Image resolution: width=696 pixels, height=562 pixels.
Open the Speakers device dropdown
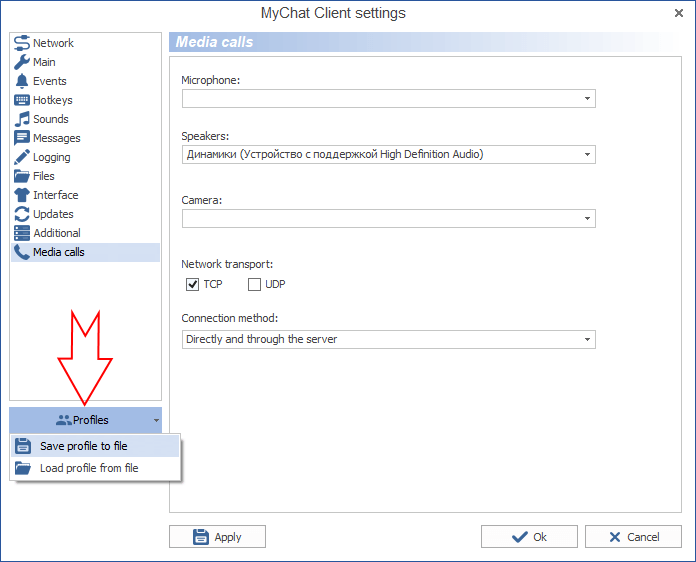coord(588,155)
